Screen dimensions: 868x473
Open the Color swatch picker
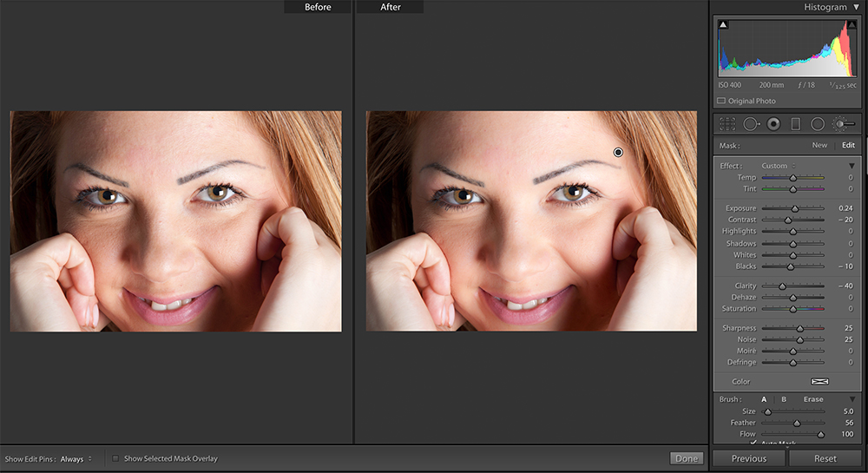[819, 381]
